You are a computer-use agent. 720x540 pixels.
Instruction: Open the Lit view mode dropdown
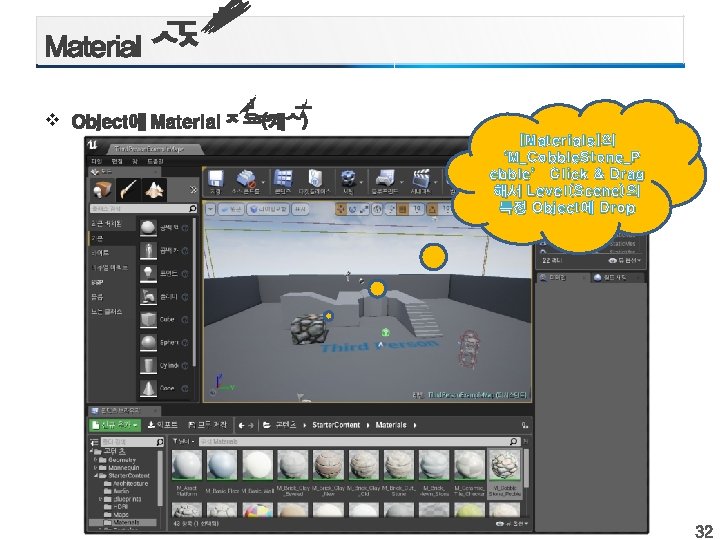pyautogui.click(x=268, y=209)
